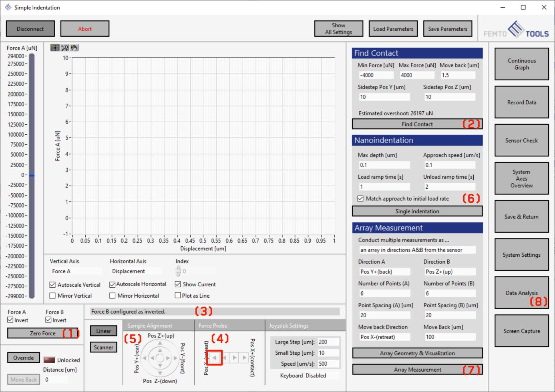The image size is (555, 392).
Task: Click the Find Contact button
Action: [417, 124]
